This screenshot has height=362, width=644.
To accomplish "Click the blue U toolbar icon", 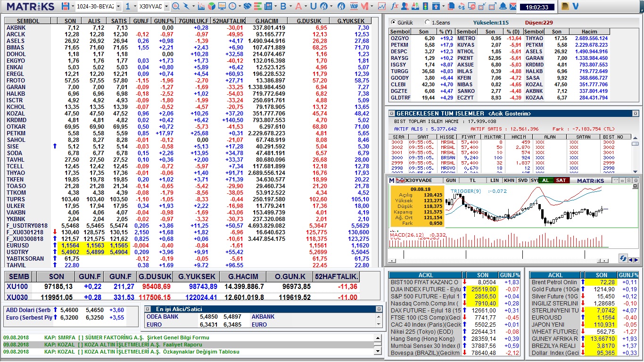I will pyautogui.click(x=314, y=6).
